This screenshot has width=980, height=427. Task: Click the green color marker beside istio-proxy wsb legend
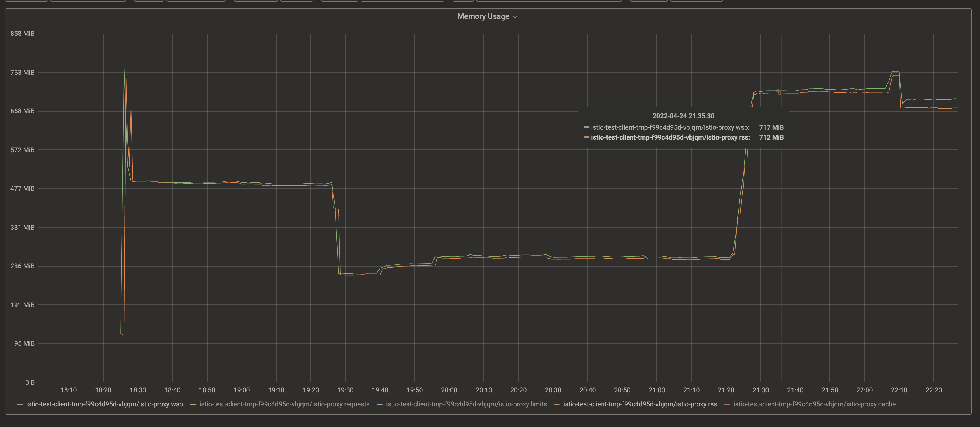pos(20,404)
